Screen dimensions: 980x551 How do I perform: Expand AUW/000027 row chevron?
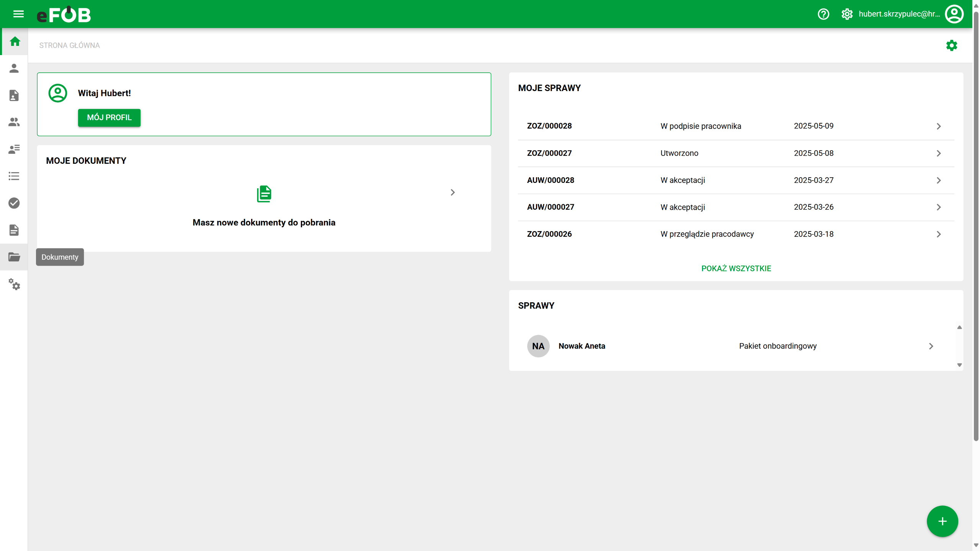[x=938, y=207]
